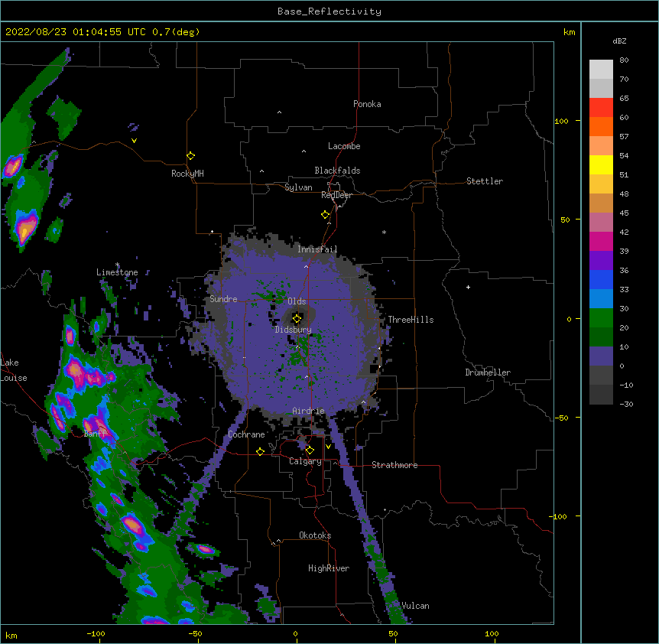Click the Drumheller label
This screenshot has width=659, height=644.
coord(488,372)
